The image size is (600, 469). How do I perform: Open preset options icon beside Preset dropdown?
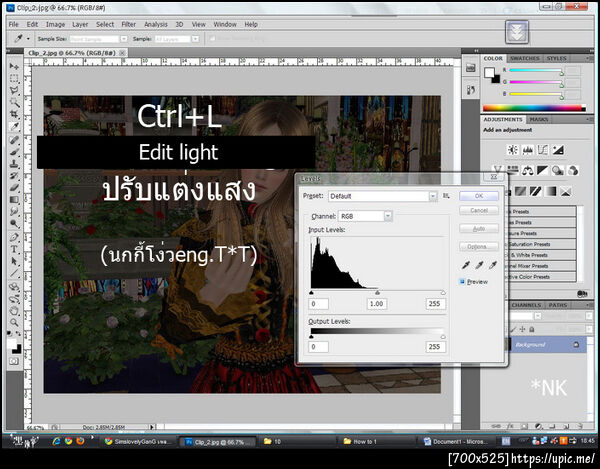pos(446,196)
